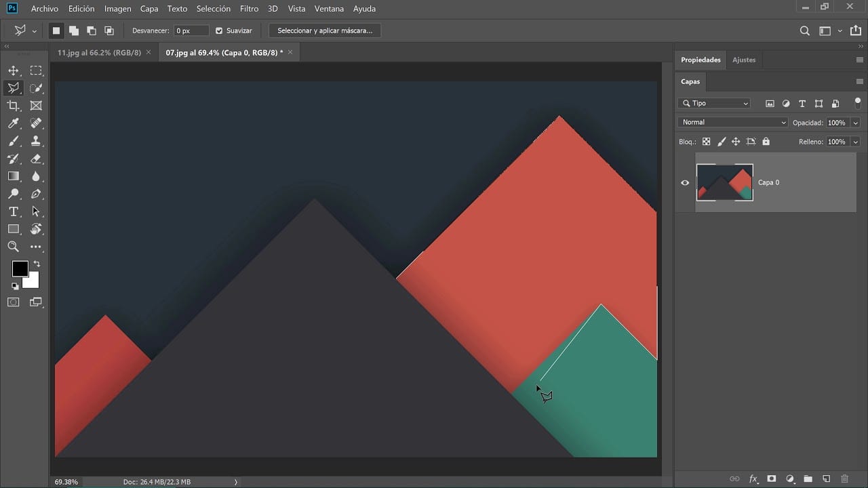Select the Spot Healing Brush tool

click(x=36, y=123)
